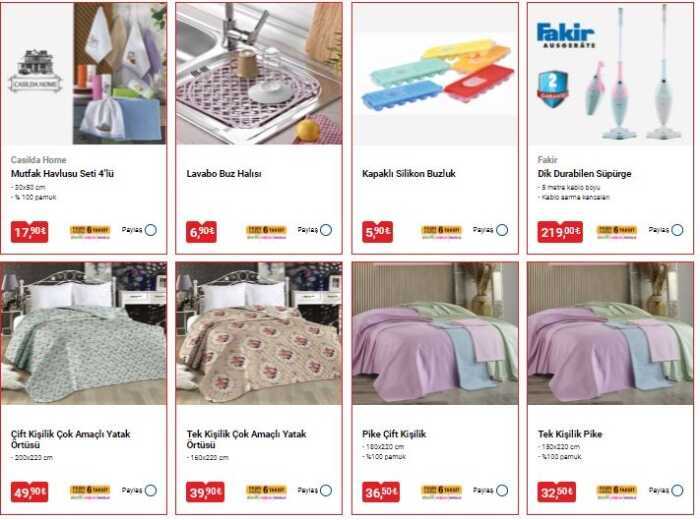Open the Mutfak Havlusu Seti 4'lü product title

tap(62, 174)
